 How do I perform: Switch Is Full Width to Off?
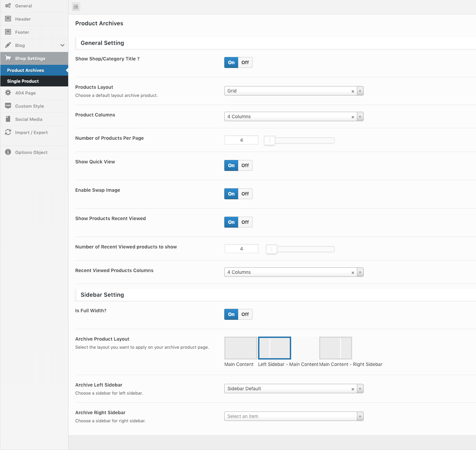coord(245,314)
